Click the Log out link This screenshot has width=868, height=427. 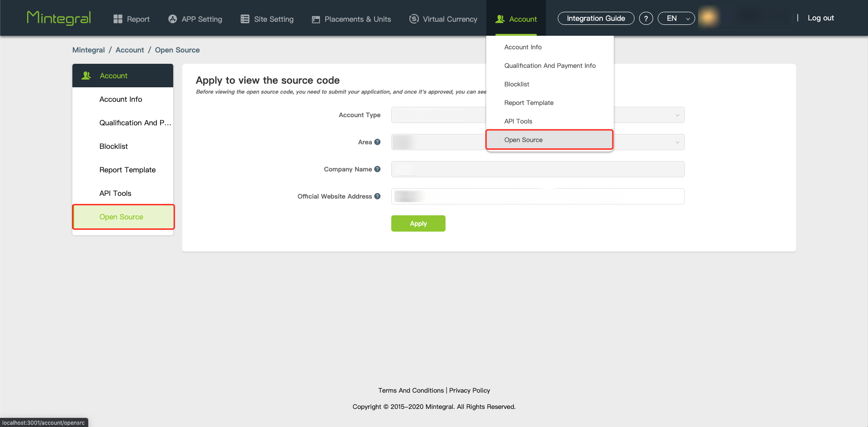point(821,18)
